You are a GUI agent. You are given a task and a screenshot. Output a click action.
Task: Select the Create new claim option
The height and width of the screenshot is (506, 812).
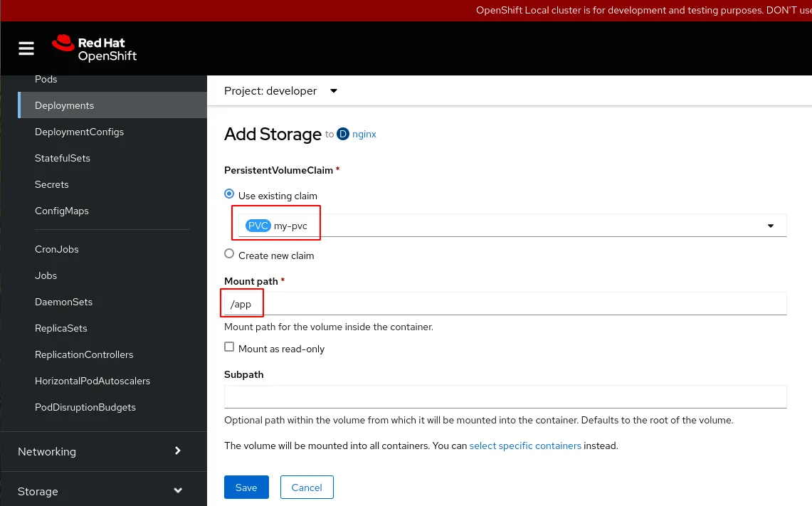(229, 254)
